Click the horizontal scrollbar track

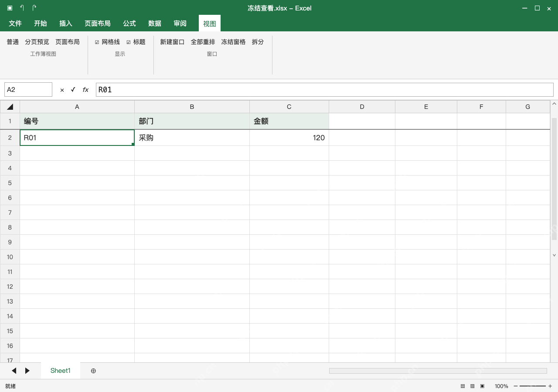tap(438, 371)
